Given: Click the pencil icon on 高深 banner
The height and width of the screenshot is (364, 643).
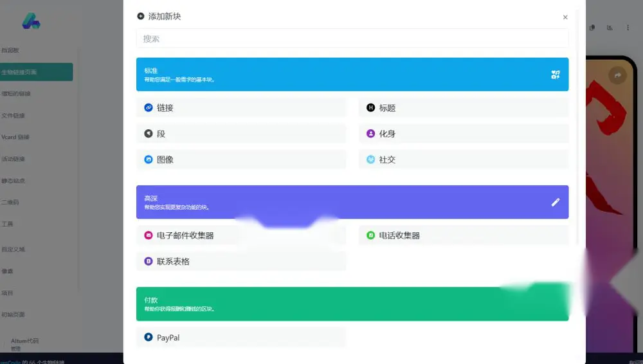Looking at the screenshot, I should click(556, 202).
